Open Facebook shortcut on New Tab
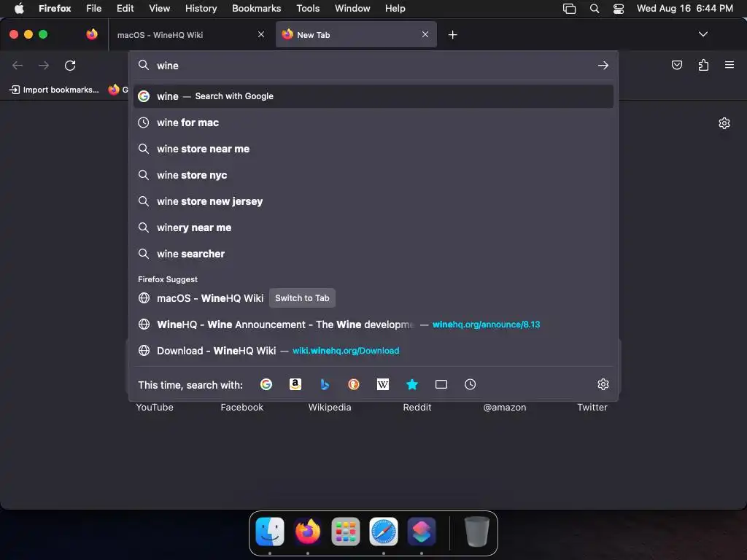 pyautogui.click(x=242, y=407)
